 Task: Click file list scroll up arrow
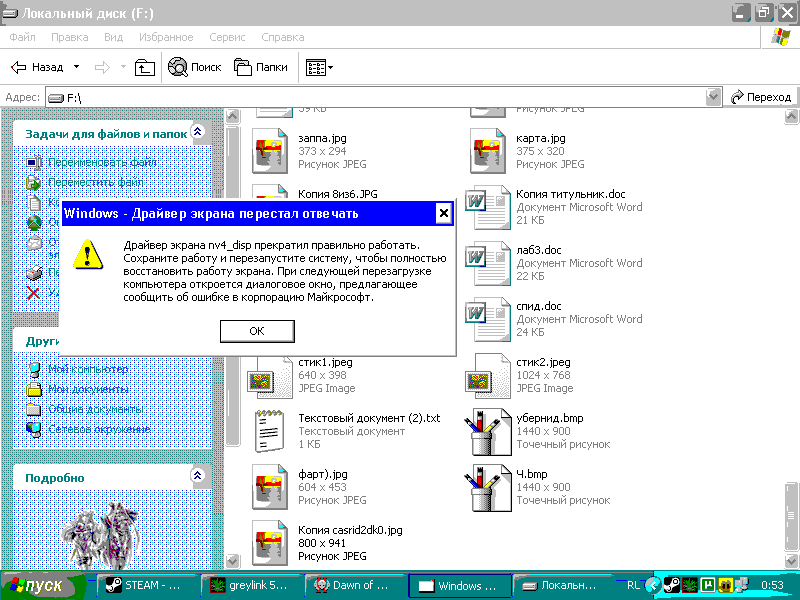pyautogui.click(x=791, y=117)
